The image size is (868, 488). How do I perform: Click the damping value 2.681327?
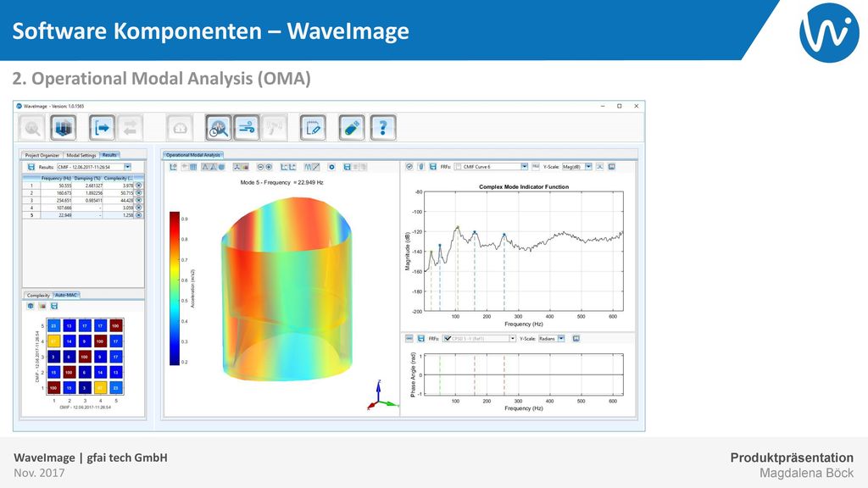pos(93,186)
